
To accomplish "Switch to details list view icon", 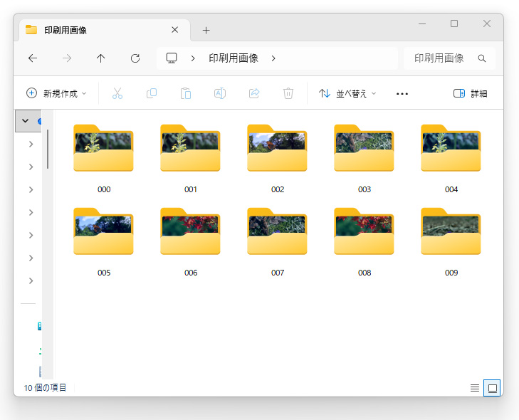I will click(x=475, y=388).
